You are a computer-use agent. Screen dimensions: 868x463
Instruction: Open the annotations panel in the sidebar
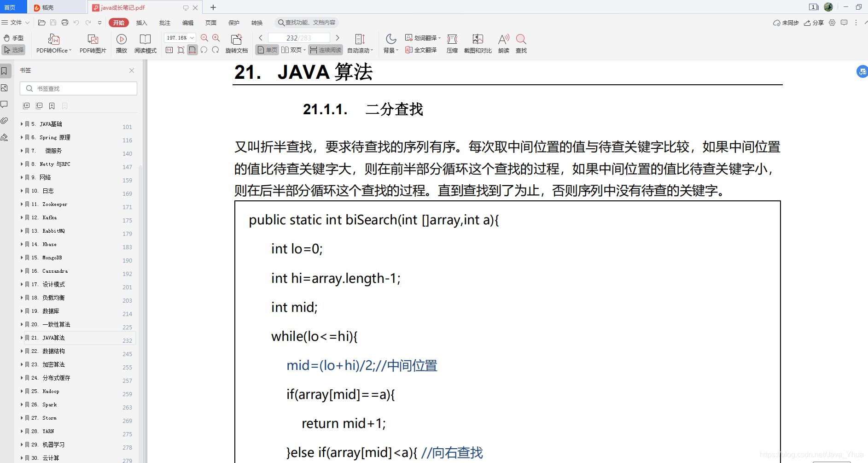5,104
